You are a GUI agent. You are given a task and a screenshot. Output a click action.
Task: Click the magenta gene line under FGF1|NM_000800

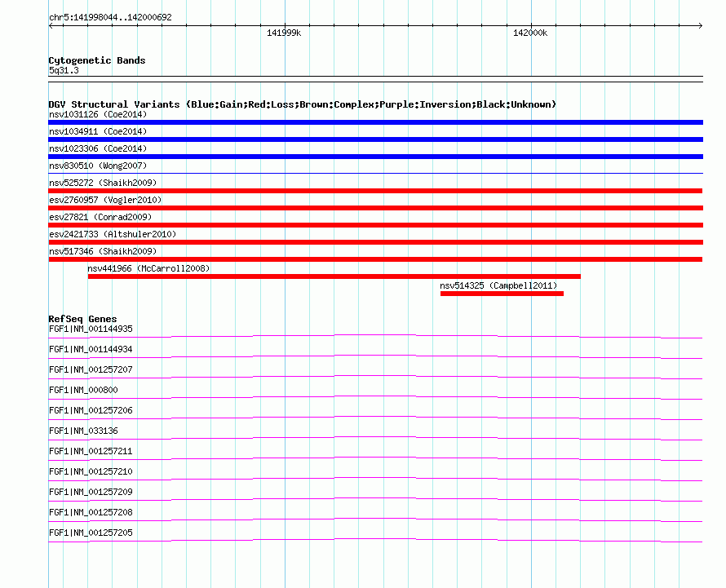click(x=375, y=397)
